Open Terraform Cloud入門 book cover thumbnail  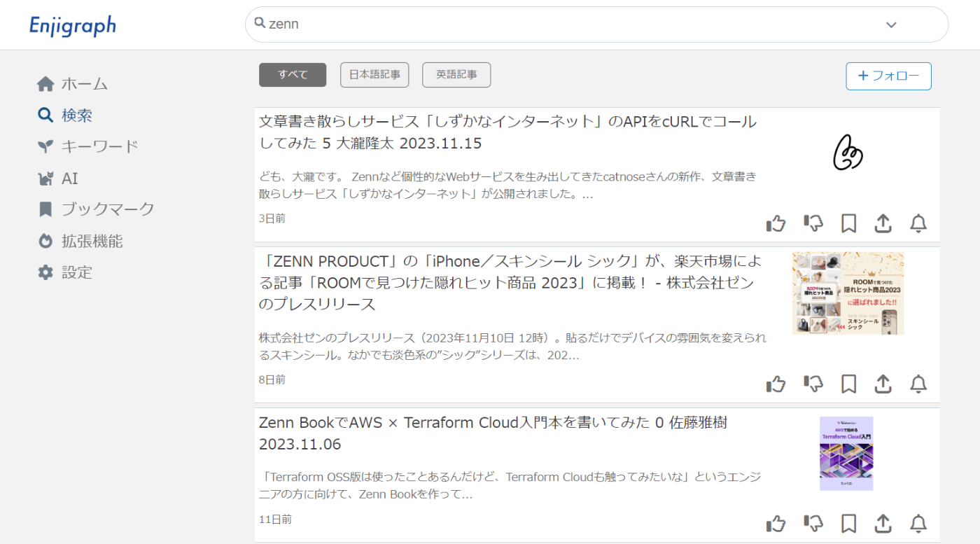coord(846,454)
